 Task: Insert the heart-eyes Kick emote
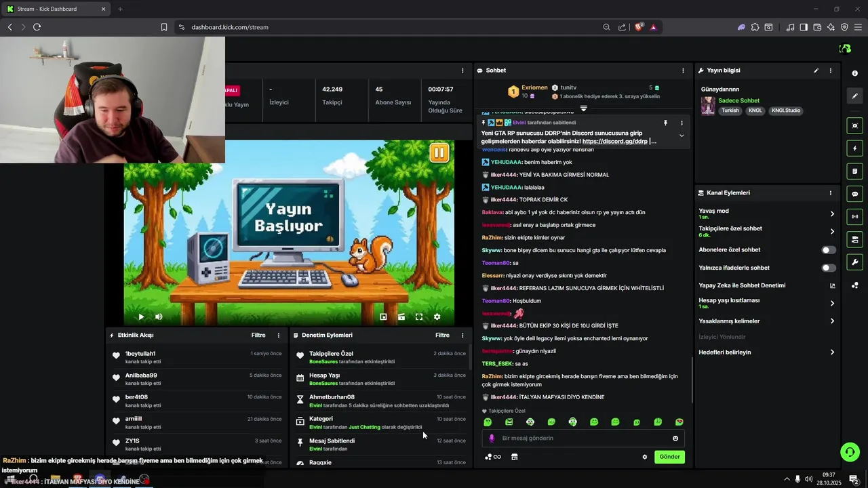679,422
